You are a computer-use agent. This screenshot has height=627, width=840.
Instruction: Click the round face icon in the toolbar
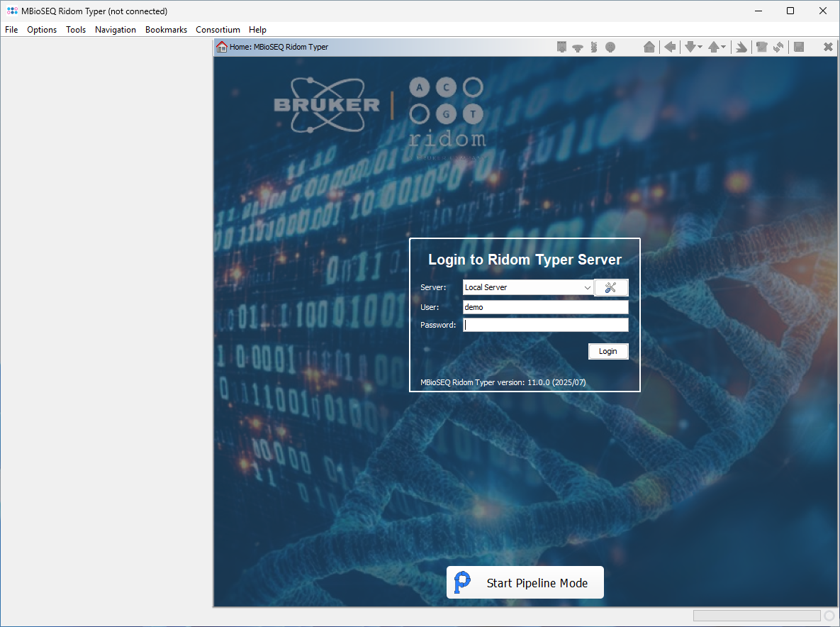click(x=610, y=47)
